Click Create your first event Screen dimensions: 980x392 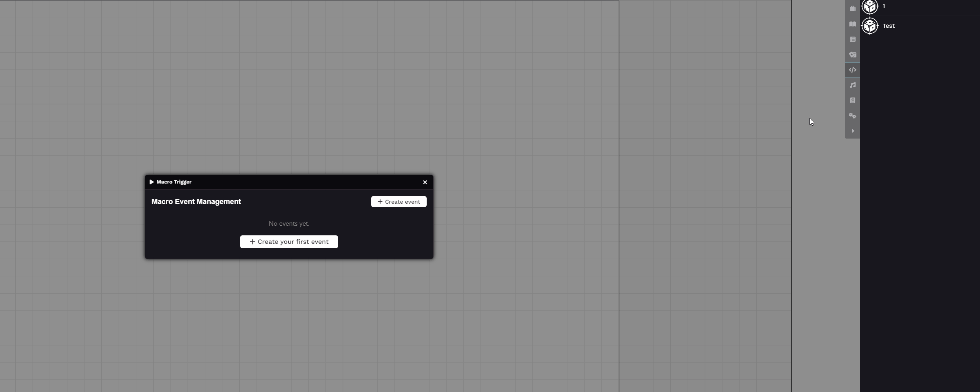click(x=289, y=242)
